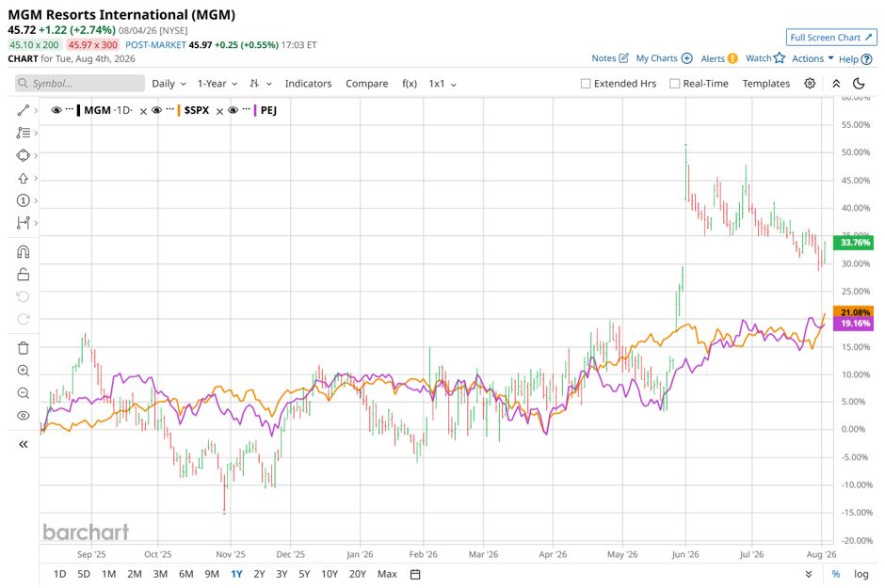The height and width of the screenshot is (588, 885).
Task: Open chart settings gear
Action: pyautogui.click(x=810, y=84)
